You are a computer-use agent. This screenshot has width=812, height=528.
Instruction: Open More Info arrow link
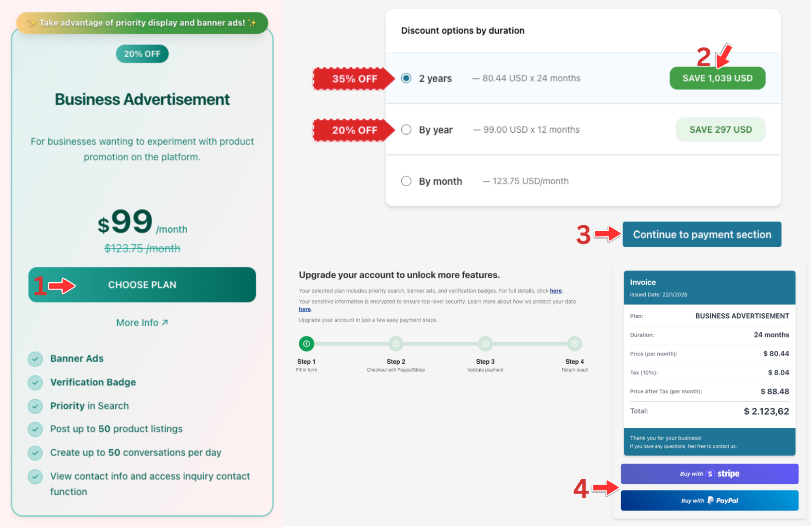point(142,323)
